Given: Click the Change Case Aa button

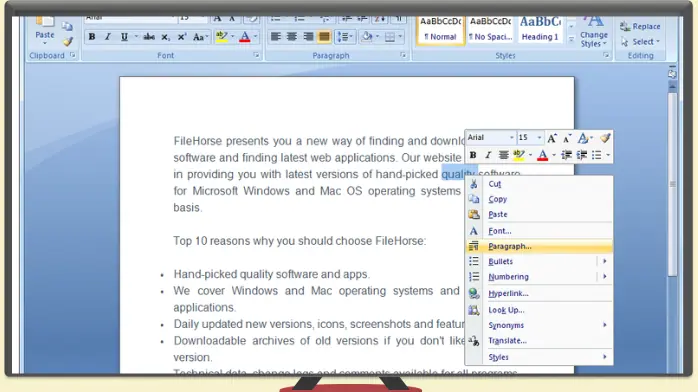Looking at the screenshot, I should [199, 37].
